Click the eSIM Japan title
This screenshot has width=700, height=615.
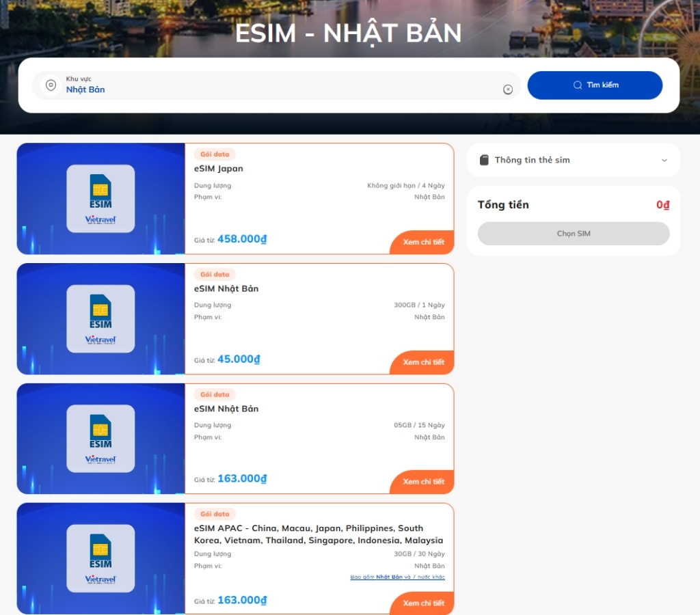click(x=218, y=169)
